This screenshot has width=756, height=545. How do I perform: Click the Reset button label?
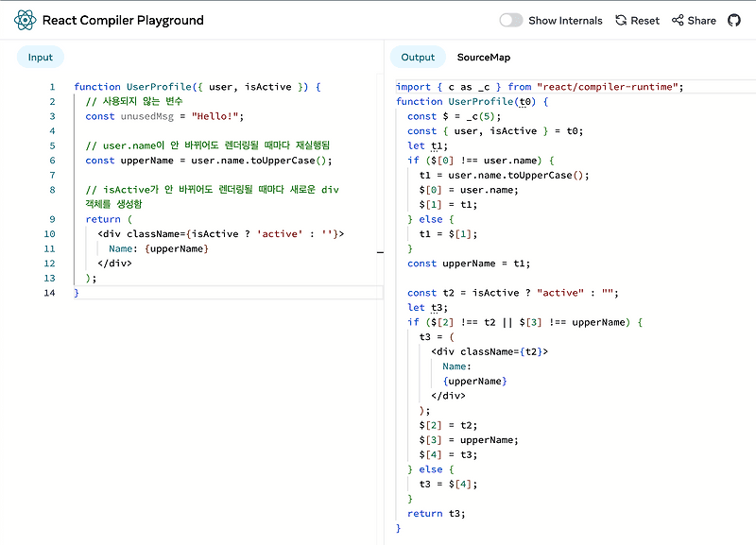tap(644, 21)
